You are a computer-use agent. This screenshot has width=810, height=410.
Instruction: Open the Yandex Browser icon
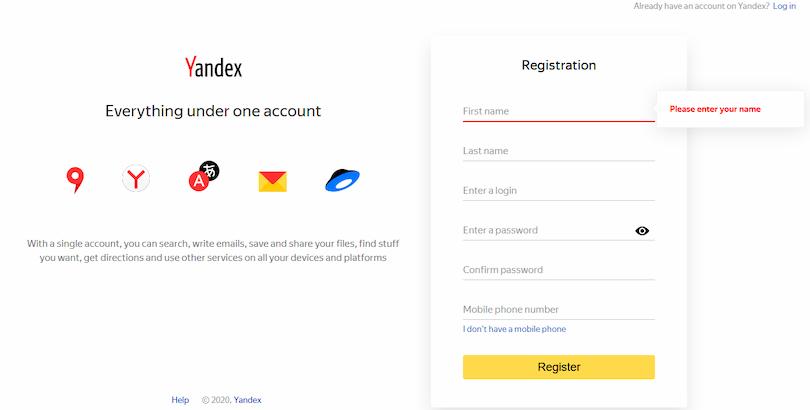click(x=136, y=180)
